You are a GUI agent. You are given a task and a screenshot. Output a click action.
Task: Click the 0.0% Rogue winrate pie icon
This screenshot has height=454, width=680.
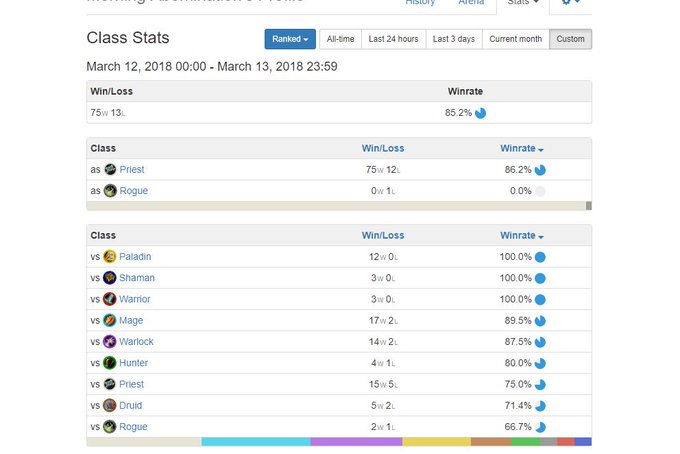[x=540, y=191]
